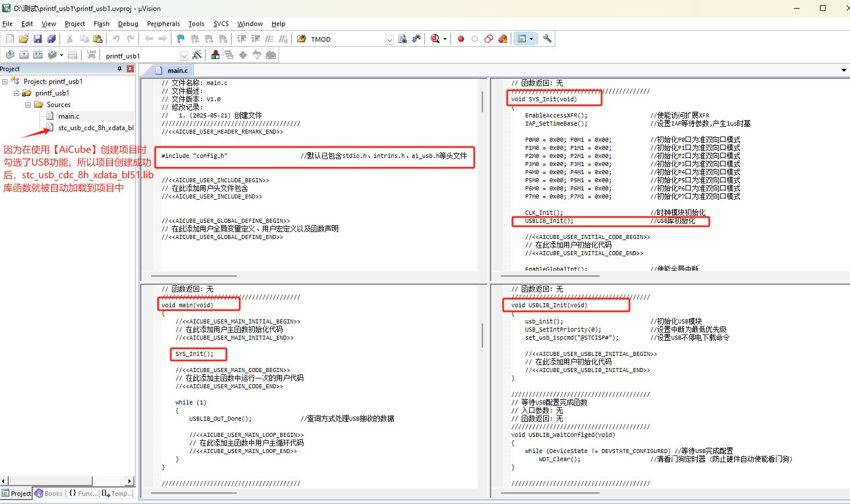The width and height of the screenshot is (850, 504).
Task: Create a new file with the New icon
Action: click(x=10, y=39)
